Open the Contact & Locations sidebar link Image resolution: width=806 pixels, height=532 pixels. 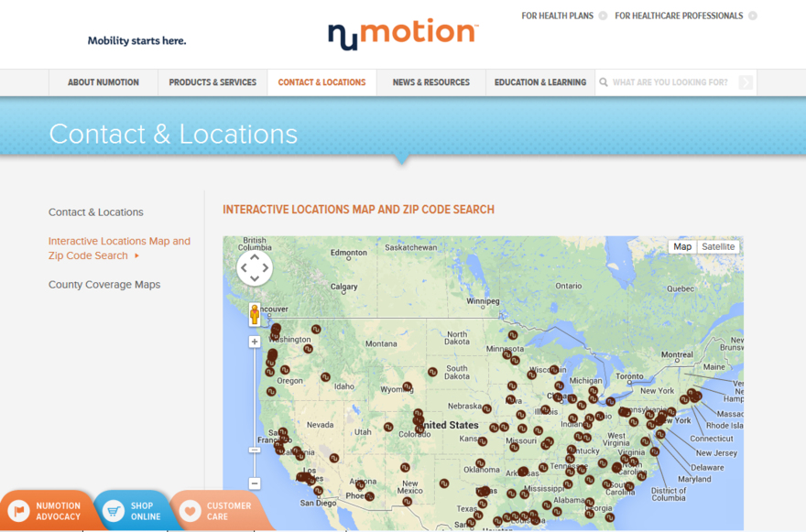[95, 212]
